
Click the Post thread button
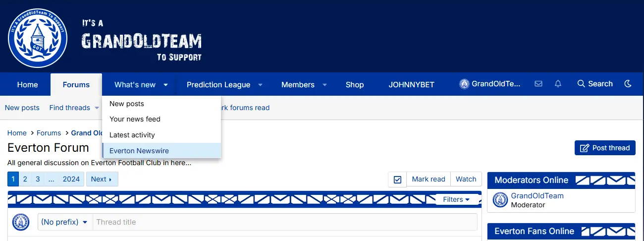(x=605, y=148)
